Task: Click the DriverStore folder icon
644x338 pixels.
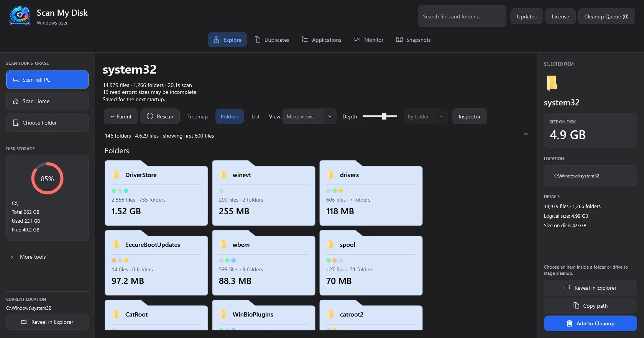Action: coord(116,175)
